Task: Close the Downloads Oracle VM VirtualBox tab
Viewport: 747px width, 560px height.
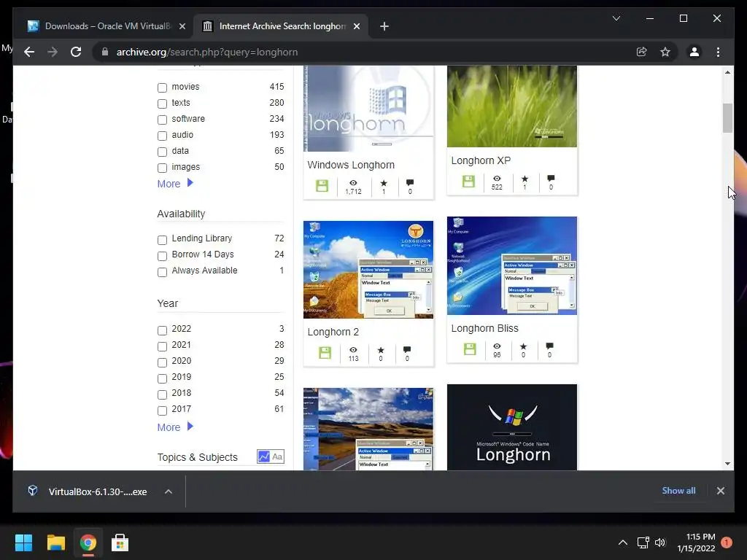Action: point(182,26)
